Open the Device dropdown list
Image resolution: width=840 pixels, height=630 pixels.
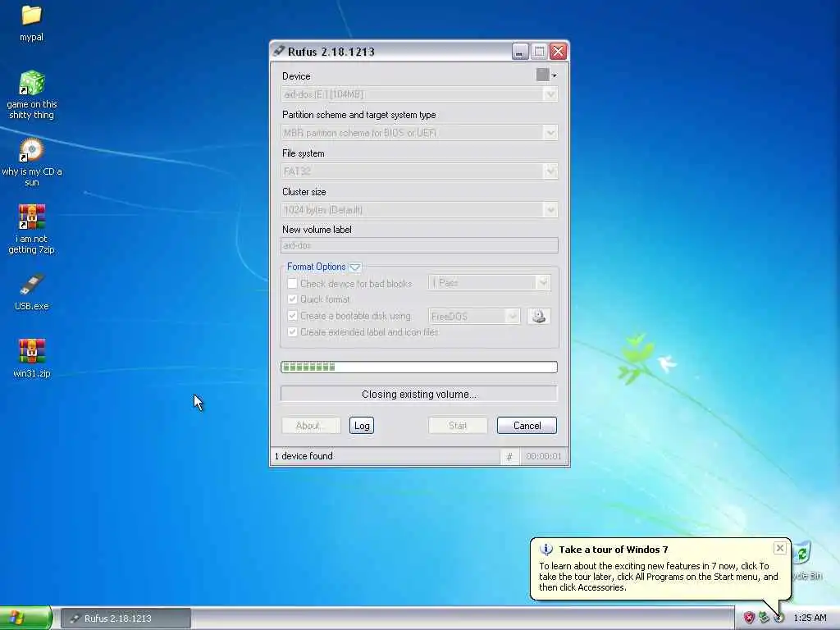(x=419, y=94)
